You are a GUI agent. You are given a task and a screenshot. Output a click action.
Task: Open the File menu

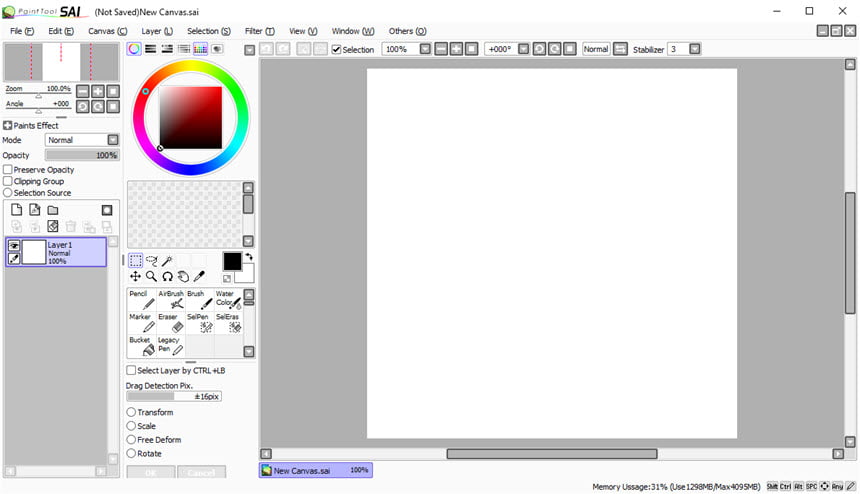22,31
